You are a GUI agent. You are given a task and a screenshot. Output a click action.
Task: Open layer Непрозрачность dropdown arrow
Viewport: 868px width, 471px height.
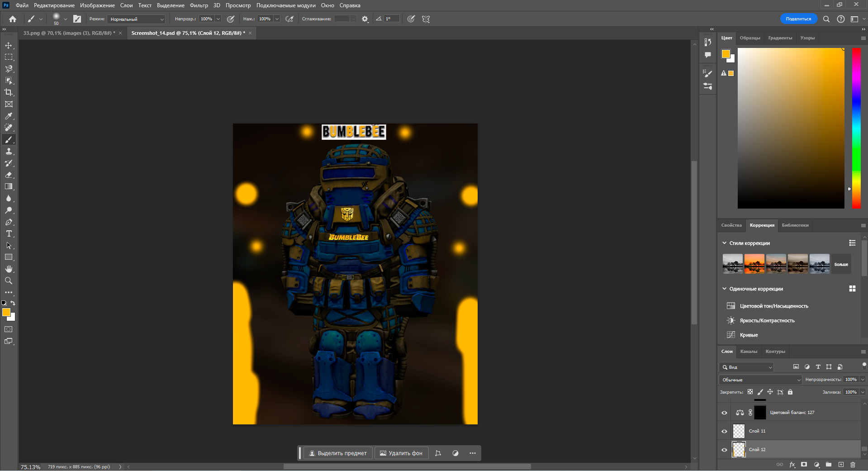coord(863,380)
